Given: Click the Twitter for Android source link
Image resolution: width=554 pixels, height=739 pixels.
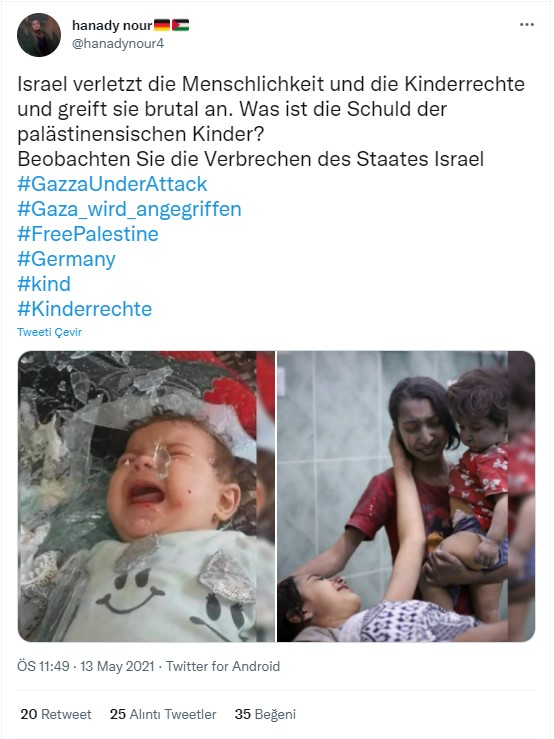Looking at the screenshot, I should point(223,666).
